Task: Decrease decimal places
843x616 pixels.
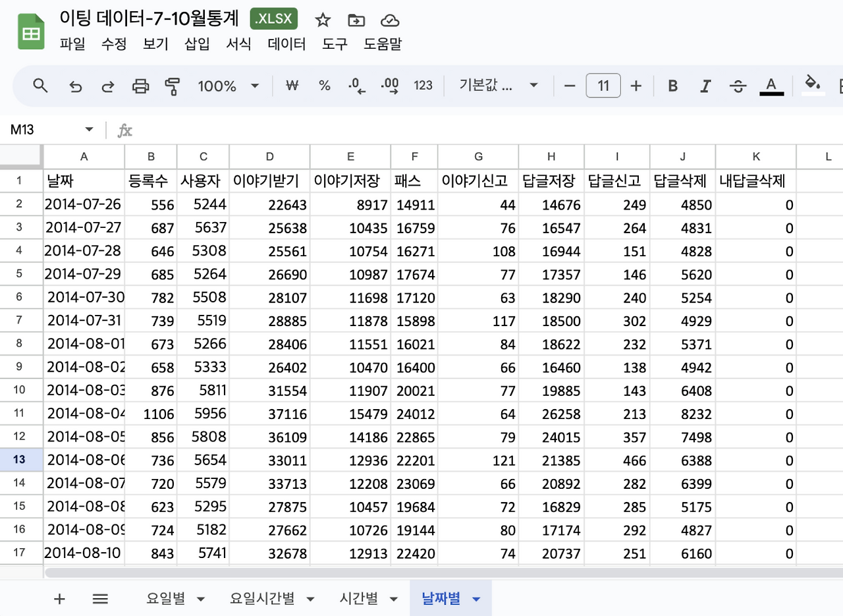Action: (356, 86)
